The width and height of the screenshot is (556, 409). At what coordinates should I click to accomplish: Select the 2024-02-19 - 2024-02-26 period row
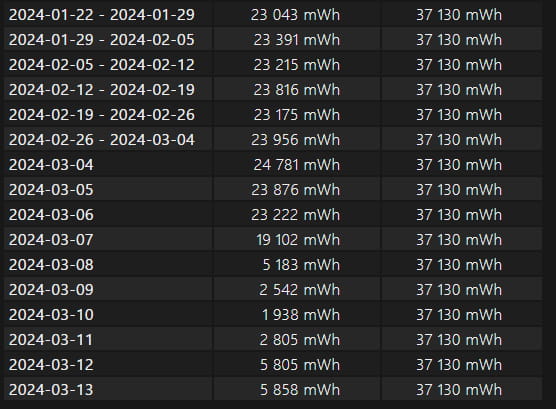pos(273,115)
